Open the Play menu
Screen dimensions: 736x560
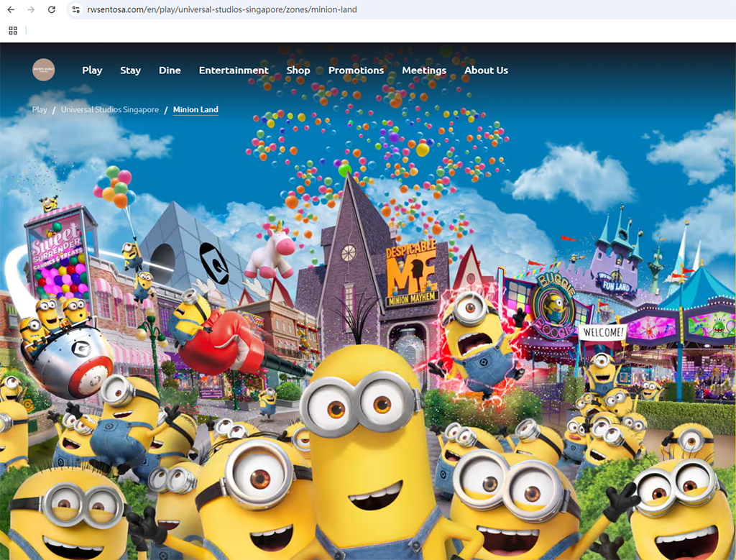point(92,70)
